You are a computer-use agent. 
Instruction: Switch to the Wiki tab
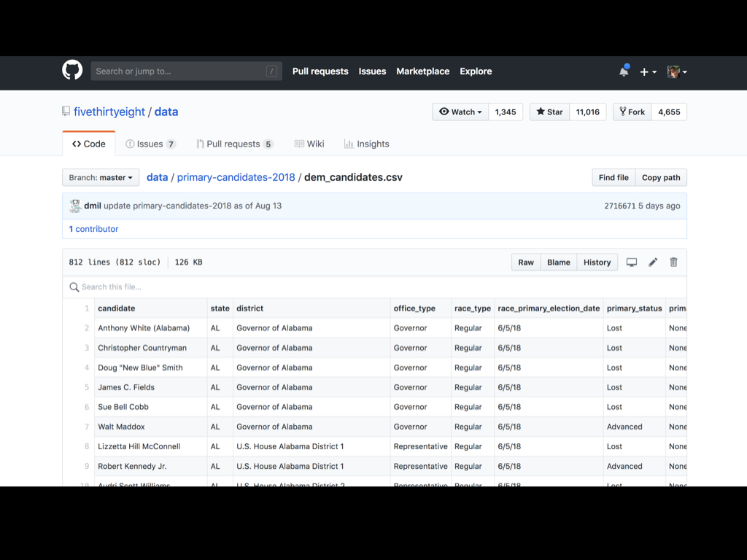[x=309, y=144]
